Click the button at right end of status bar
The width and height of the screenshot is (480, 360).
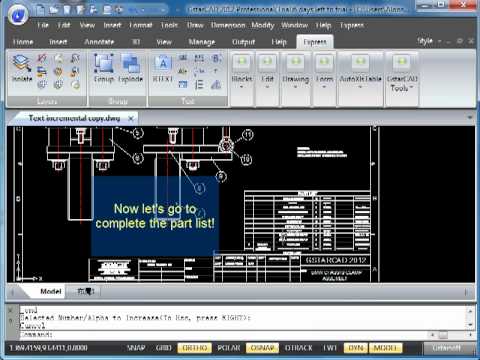(x=447, y=348)
